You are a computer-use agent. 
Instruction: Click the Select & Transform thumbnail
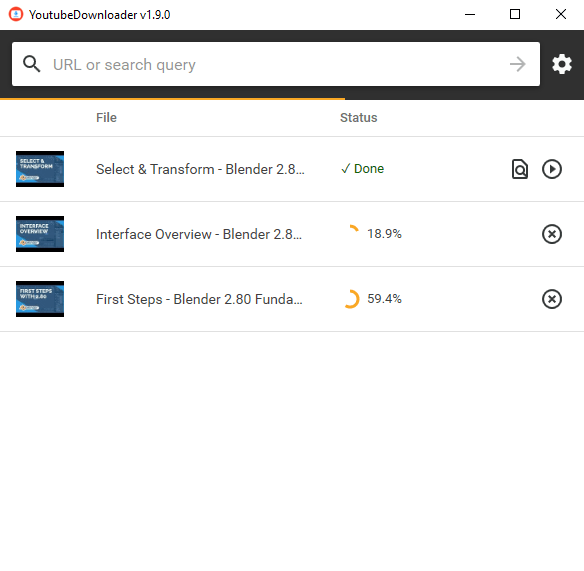point(40,169)
